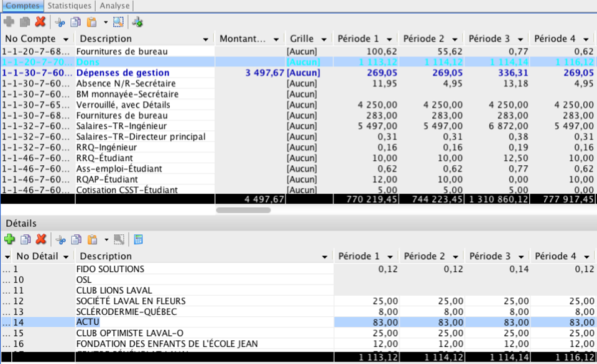Open paste options arrow in Détails toolbar
This screenshot has width=597, height=364.
106,240
